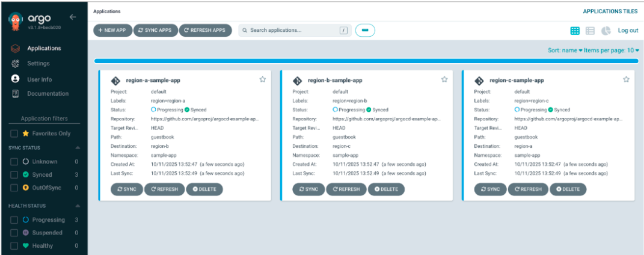Open Settings in the sidebar
This screenshot has height=255, width=644.
click(38, 64)
